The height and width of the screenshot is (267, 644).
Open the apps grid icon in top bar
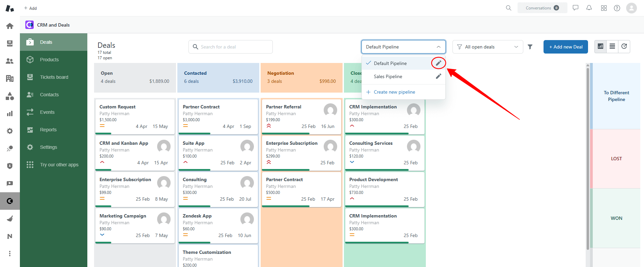[x=604, y=8]
